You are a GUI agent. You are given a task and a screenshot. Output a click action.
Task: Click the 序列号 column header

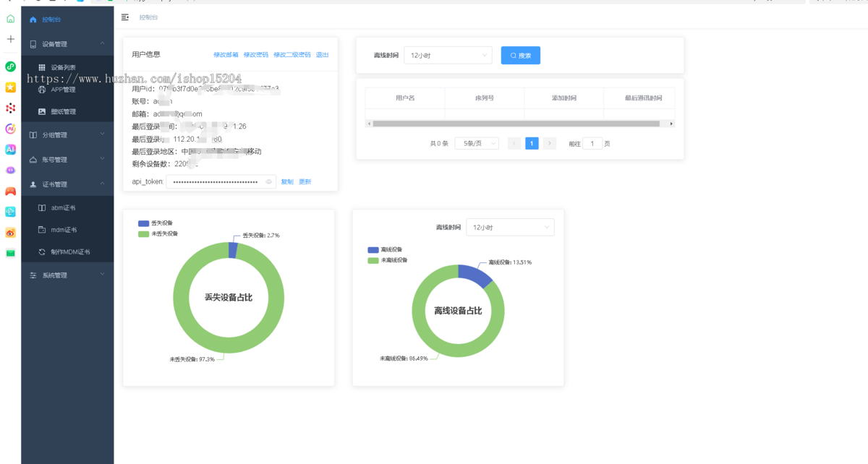pos(484,98)
